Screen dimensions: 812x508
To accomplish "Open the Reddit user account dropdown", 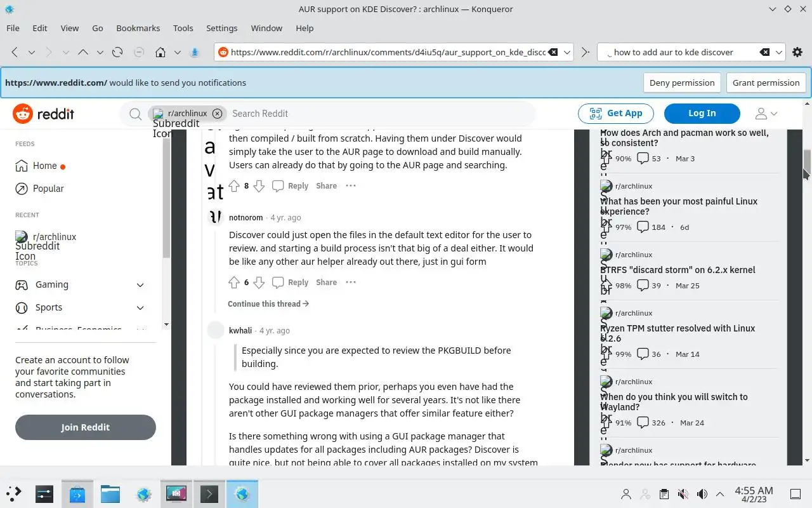I will (766, 114).
